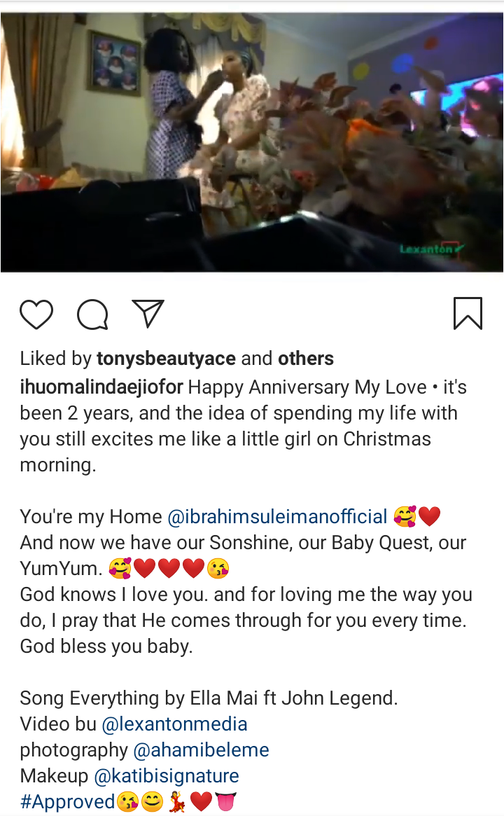Open the @ibrahimsuleimanofficial mention
The height and width of the screenshot is (816, 504).
(277, 517)
